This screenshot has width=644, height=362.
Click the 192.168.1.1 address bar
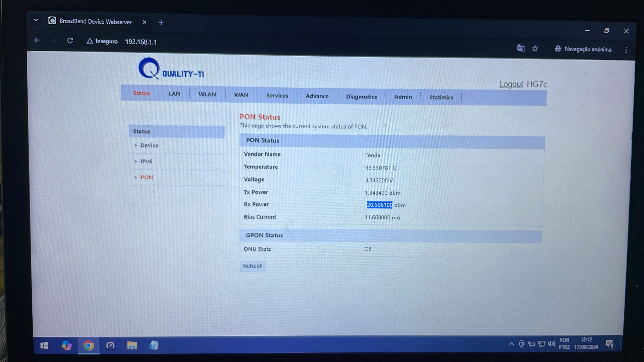pos(141,42)
